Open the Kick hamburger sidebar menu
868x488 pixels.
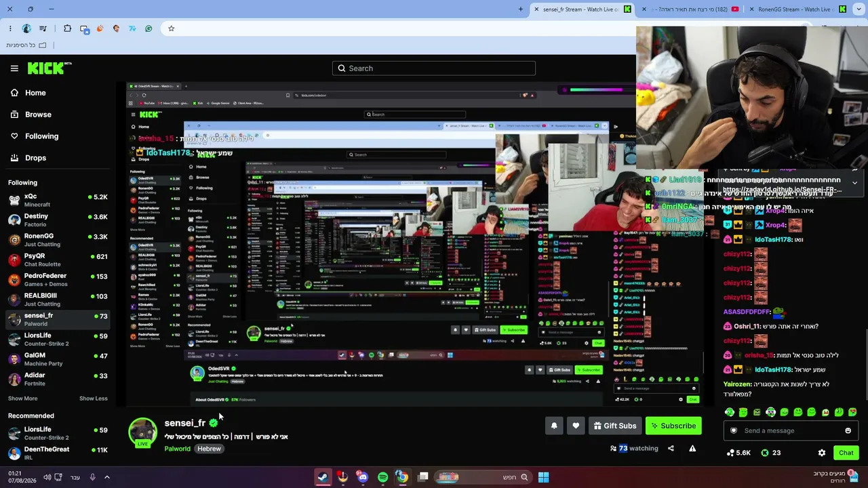(x=14, y=68)
